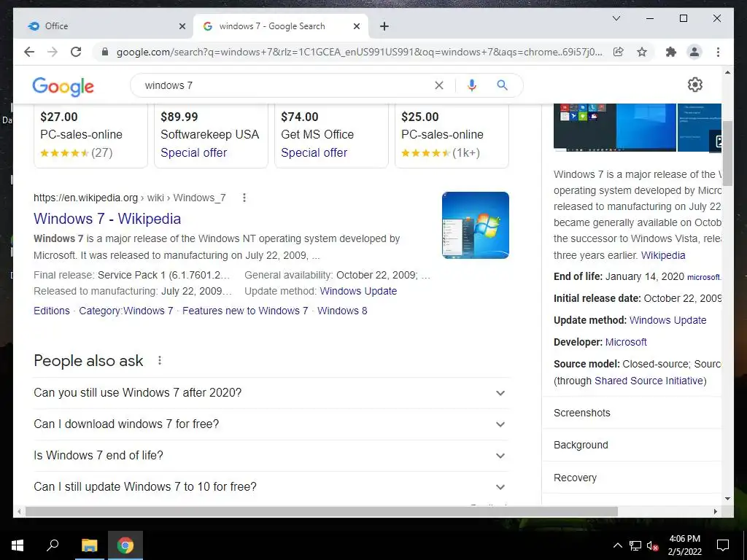This screenshot has width=747, height=560.
Task: Click the Google logo
Action: click(63, 87)
